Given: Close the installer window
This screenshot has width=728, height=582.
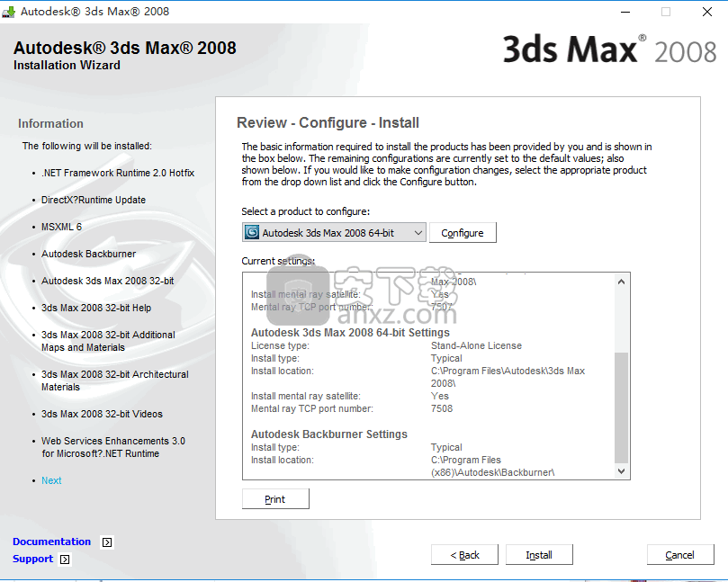Looking at the screenshot, I should pos(706,12).
